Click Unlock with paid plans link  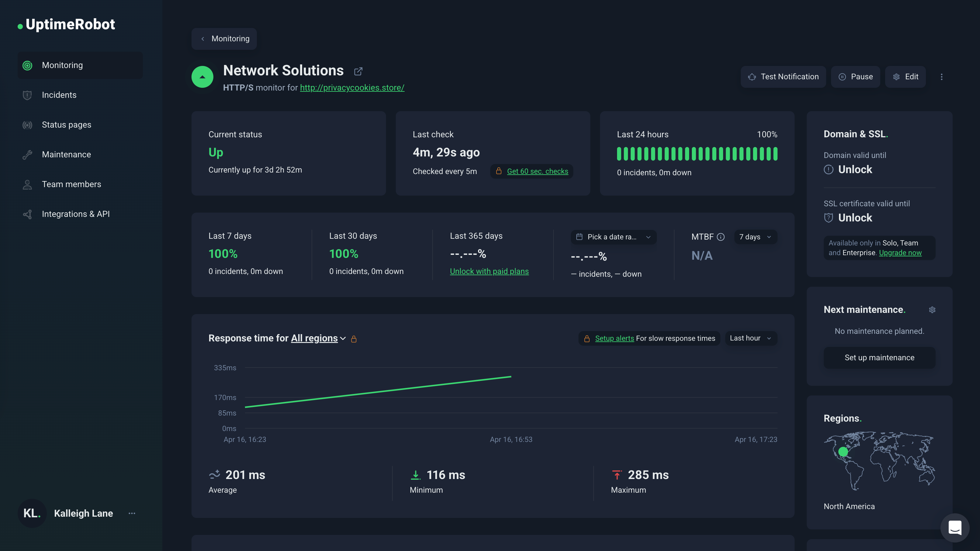point(489,271)
